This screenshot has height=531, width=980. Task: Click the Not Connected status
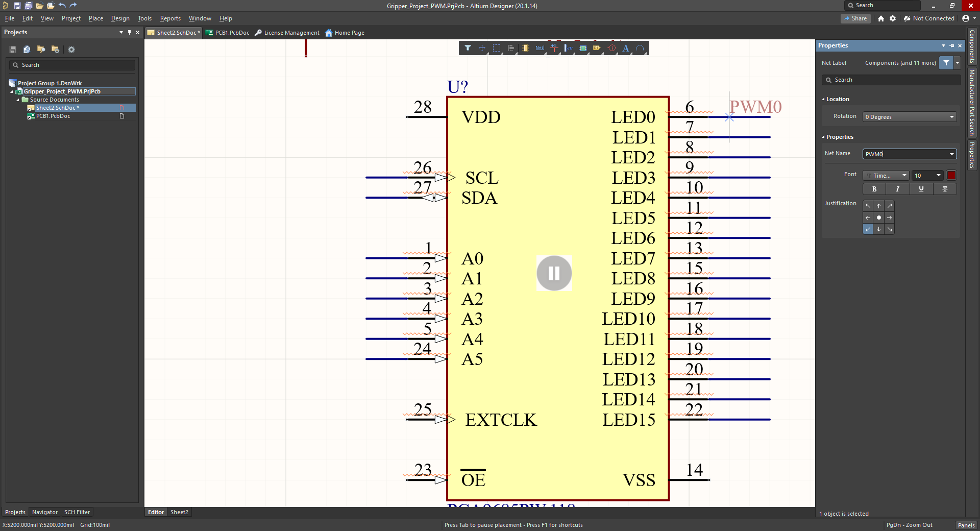(x=929, y=18)
